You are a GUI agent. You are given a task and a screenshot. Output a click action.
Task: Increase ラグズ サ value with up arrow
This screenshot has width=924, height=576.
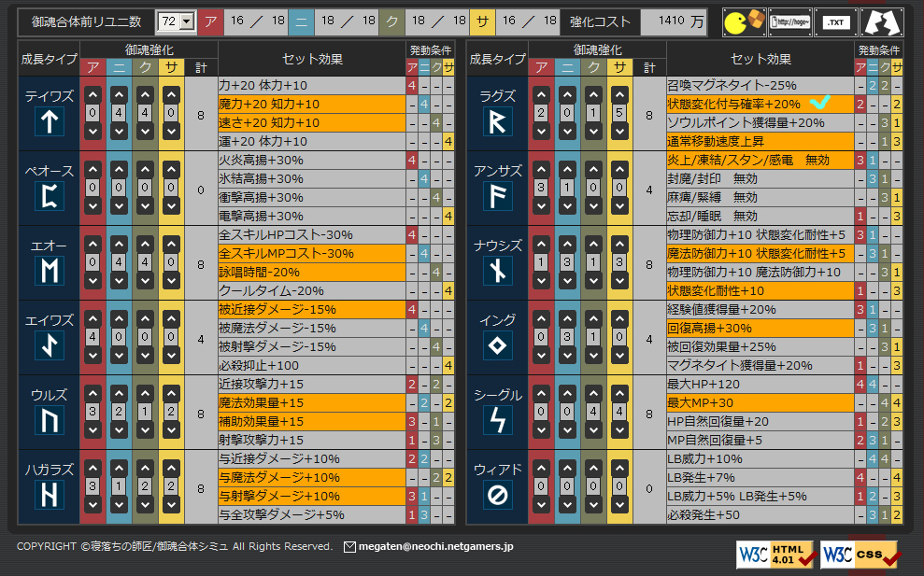coord(619,94)
